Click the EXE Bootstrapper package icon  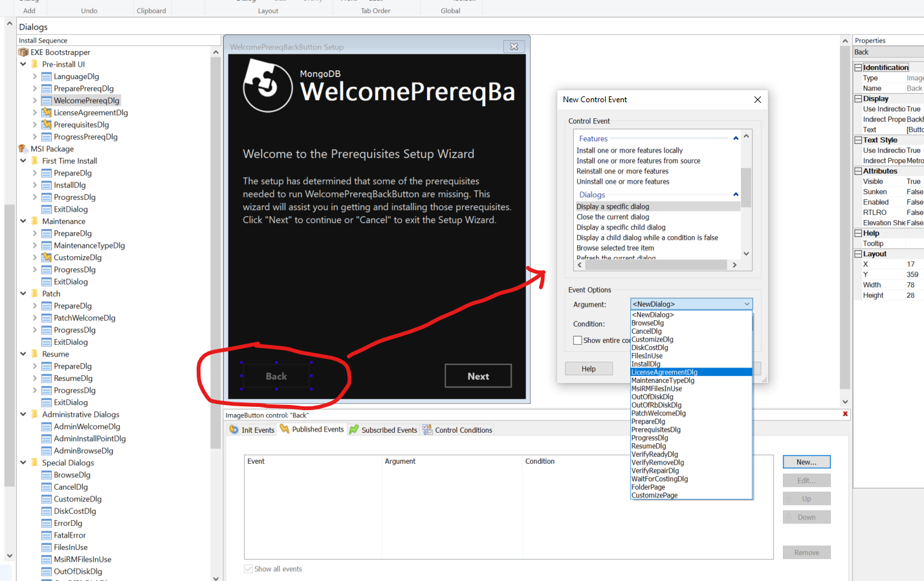click(x=23, y=52)
